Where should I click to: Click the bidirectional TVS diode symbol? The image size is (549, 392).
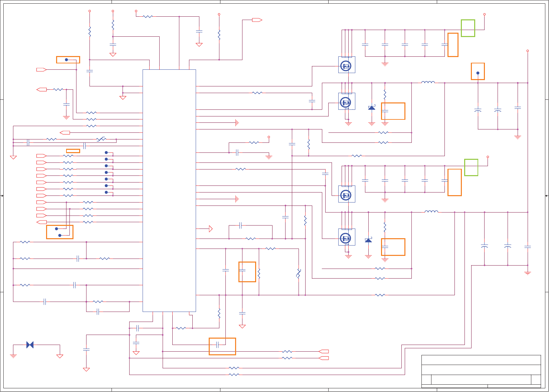(30, 345)
